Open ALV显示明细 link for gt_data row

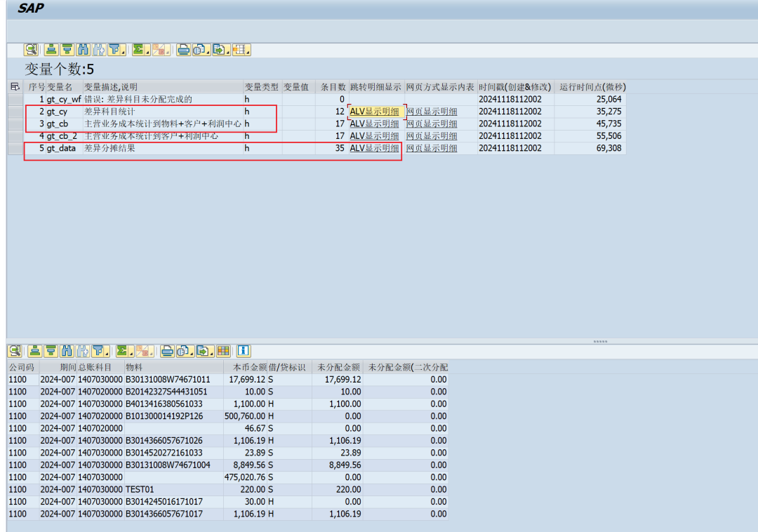[374, 148]
